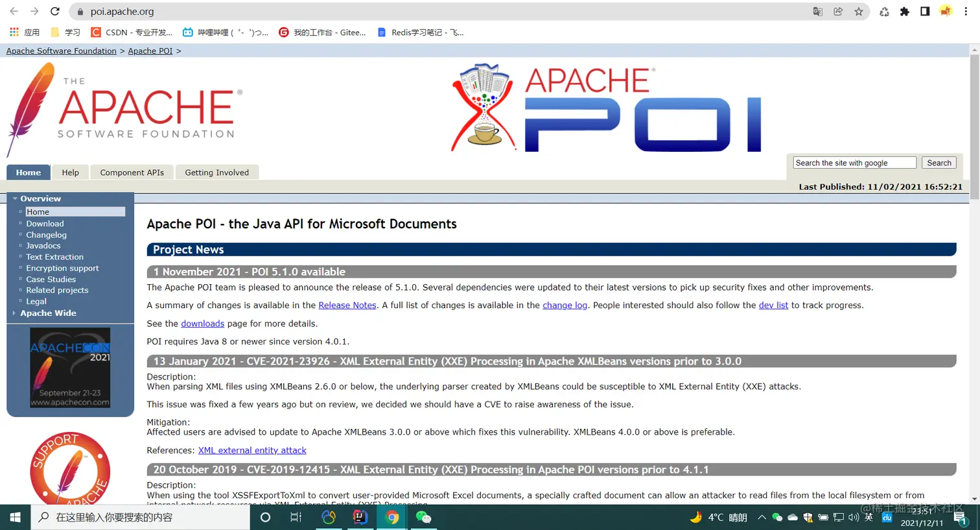Click the Support Apache badge

pos(70,468)
